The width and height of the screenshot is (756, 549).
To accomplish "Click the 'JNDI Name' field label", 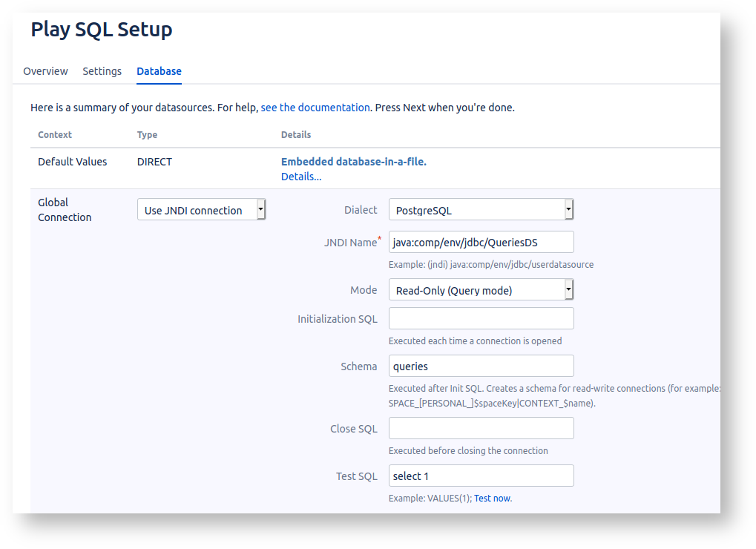I will [x=349, y=242].
